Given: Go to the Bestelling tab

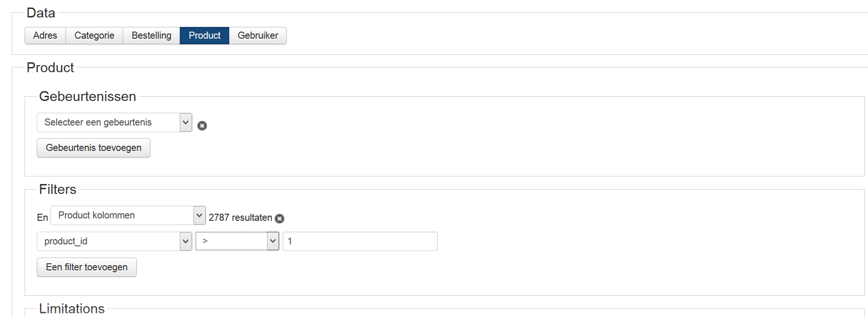Looking at the screenshot, I should pyautogui.click(x=151, y=36).
